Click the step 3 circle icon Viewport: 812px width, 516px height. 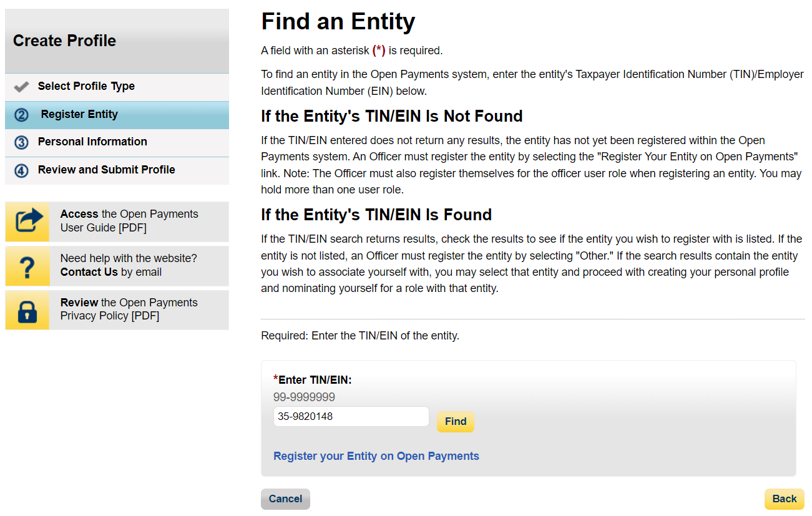[x=21, y=142]
